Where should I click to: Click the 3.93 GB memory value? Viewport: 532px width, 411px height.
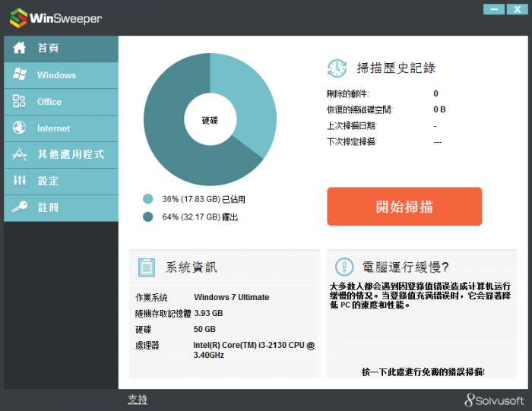tap(208, 313)
